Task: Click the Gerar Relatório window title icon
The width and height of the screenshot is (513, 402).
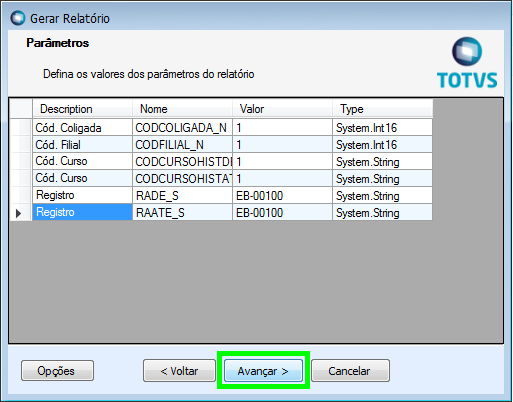Action: (x=17, y=18)
